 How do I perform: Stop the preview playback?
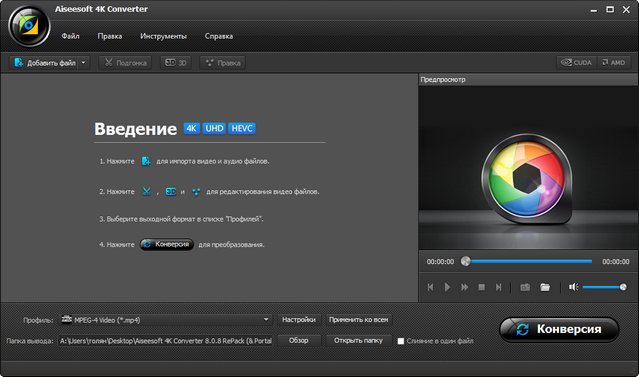481,287
